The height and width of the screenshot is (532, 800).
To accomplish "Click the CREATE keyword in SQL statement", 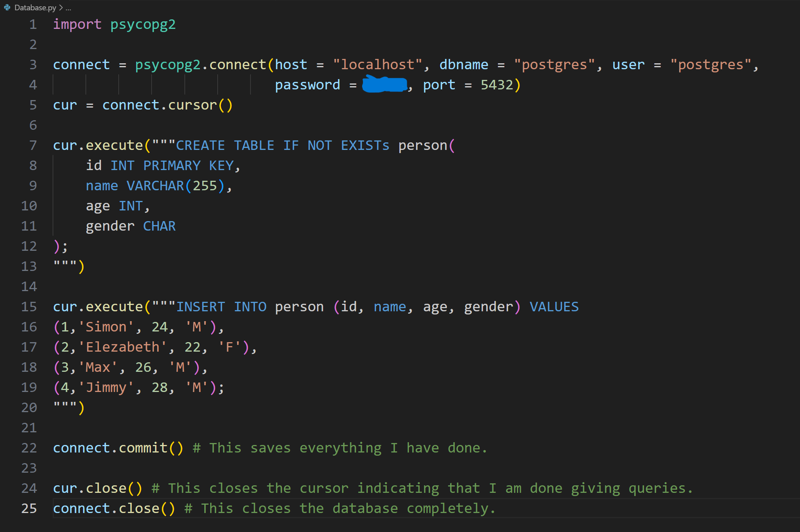I will tap(200, 146).
